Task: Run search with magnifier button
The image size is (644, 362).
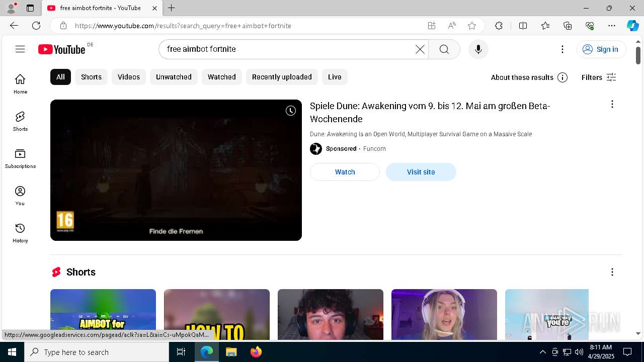Action: [x=444, y=49]
